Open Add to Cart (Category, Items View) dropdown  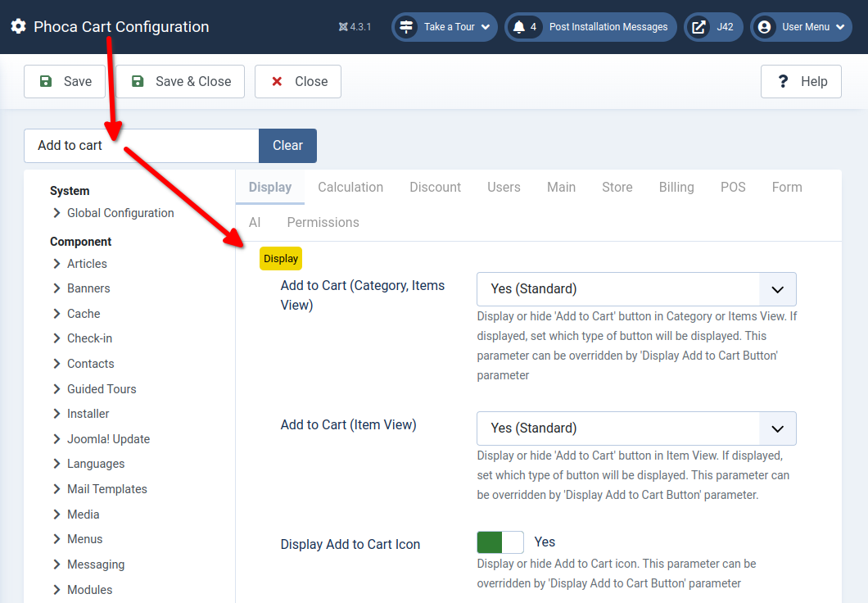click(636, 289)
